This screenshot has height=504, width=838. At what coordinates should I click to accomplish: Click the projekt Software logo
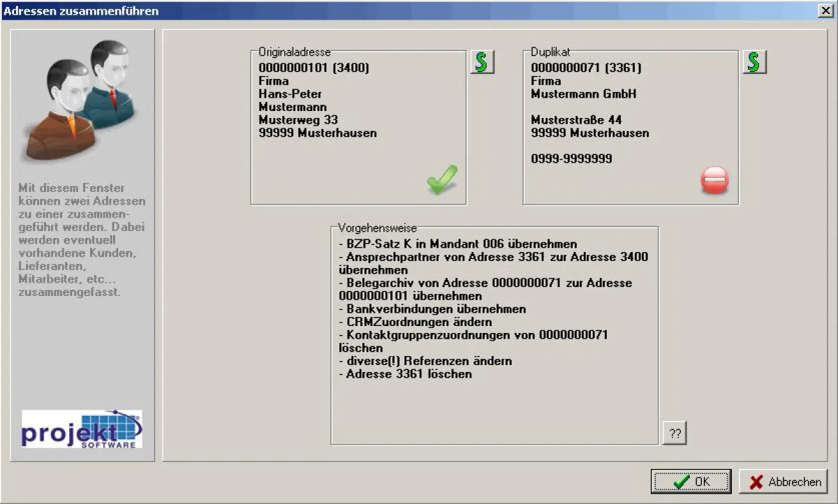coord(82,429)
